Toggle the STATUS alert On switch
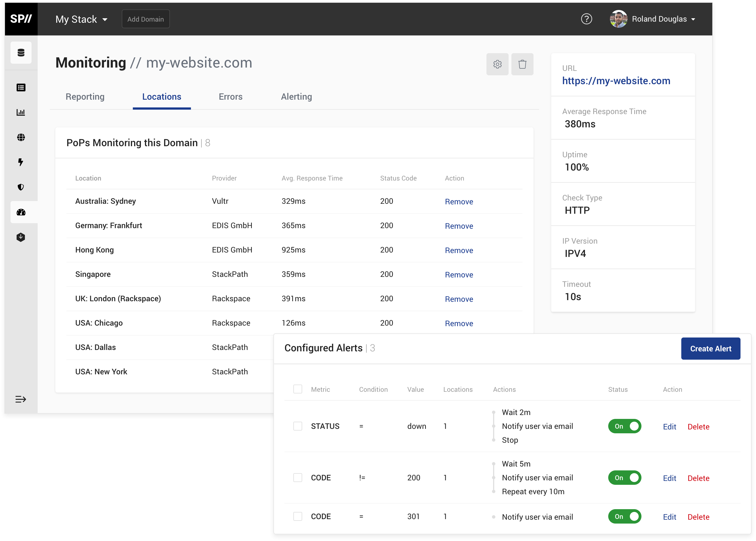The height and width of the screenshot is (541, 756). pos(625,426)
